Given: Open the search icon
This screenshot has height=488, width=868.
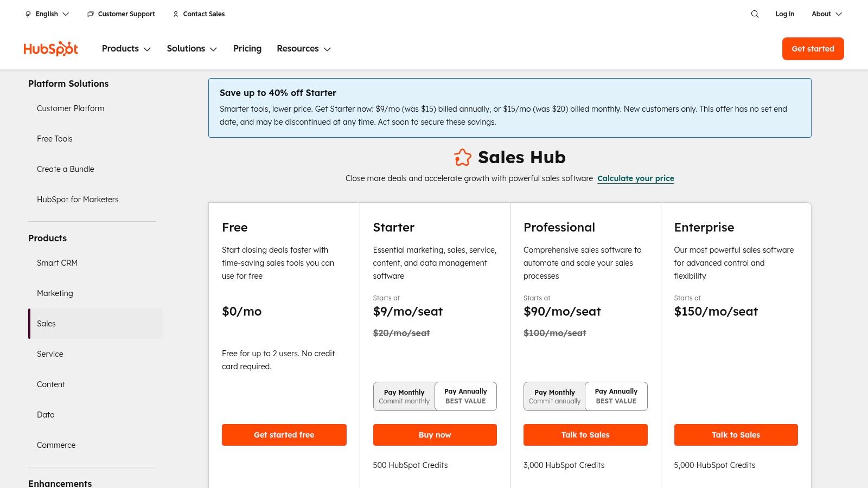Looking at the screenshot, I should 755,14.
